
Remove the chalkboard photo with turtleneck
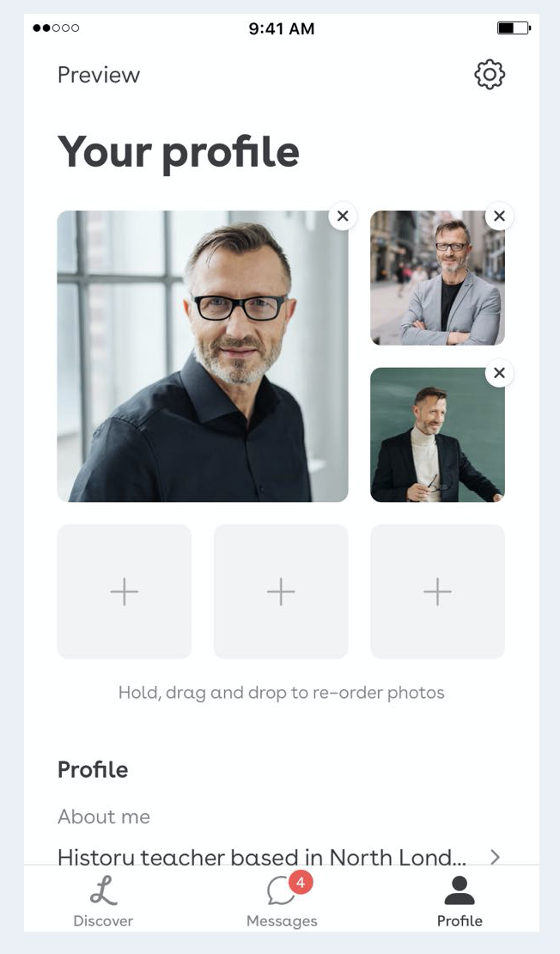click(499, 373)
